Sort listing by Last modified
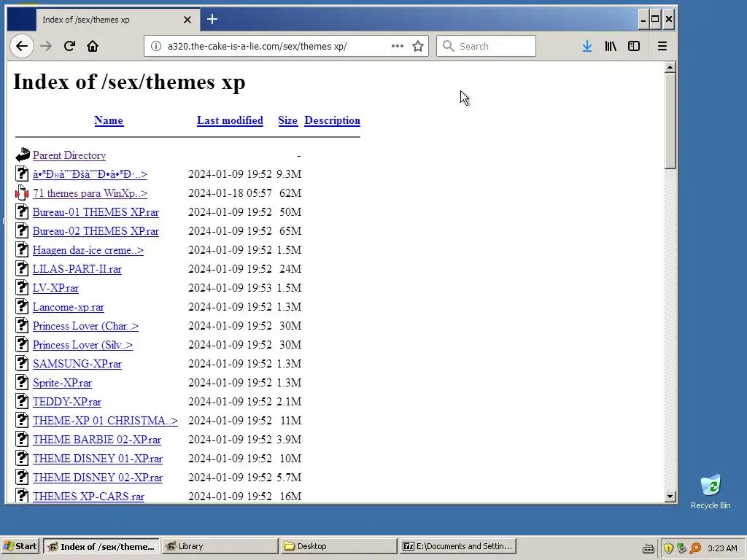 [x=230, y=120]
